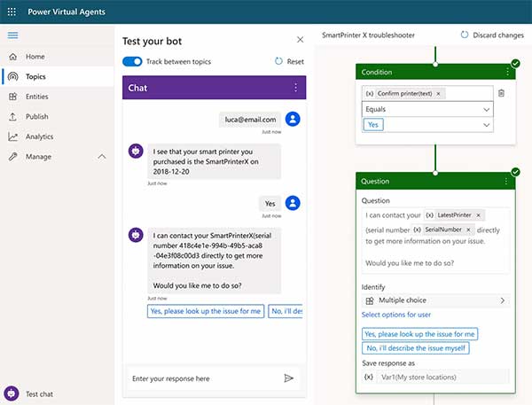Collapse the hamburger navigation menu
Screen dimensions: 532x405
point(12,35)
